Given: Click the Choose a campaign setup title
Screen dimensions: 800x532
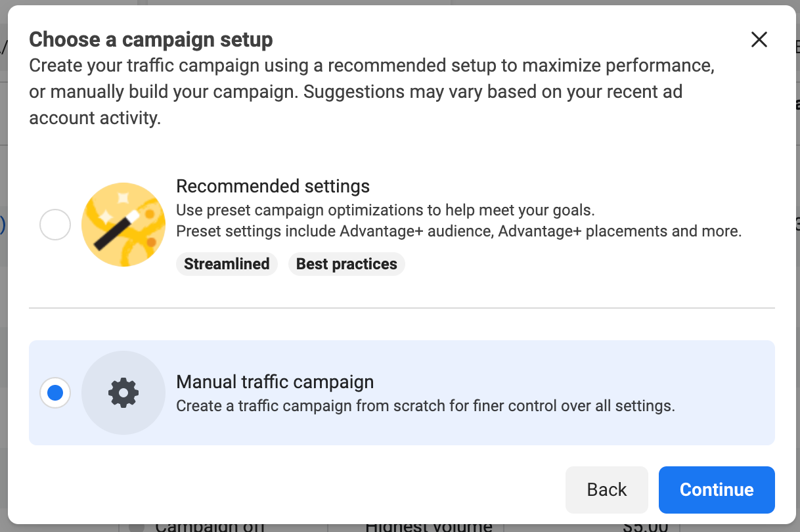Looking at the screenshot, I should (x=150, y=39).
